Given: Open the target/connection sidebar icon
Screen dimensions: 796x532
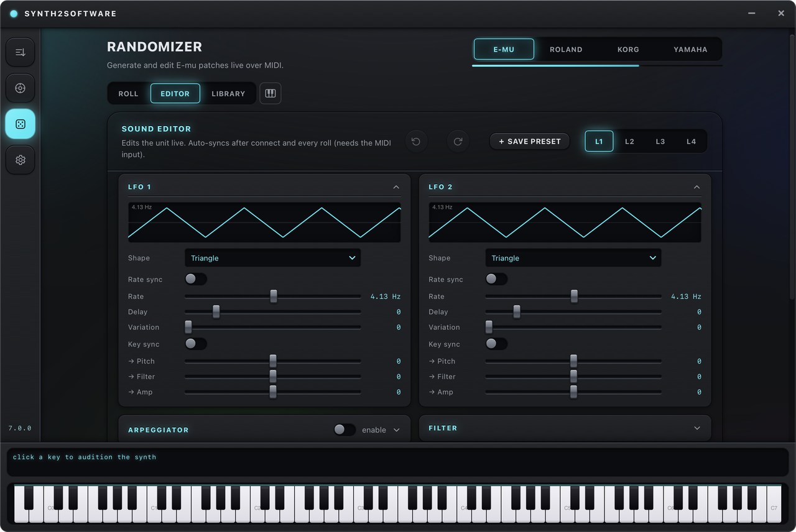Looking at the screenshot, I should click(20, 88).
